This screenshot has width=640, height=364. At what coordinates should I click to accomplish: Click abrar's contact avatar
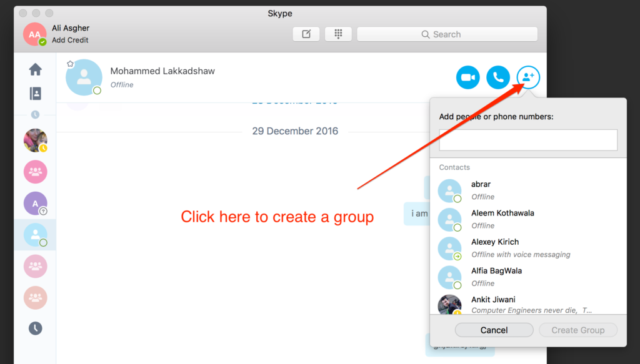pyautogui.click(x=449, y=190)
